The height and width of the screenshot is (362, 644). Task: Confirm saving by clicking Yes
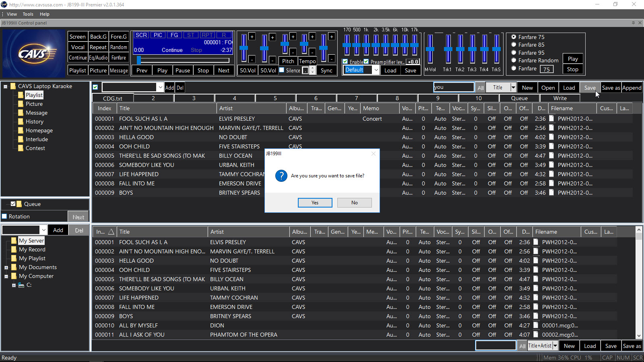tap(315, 203)
